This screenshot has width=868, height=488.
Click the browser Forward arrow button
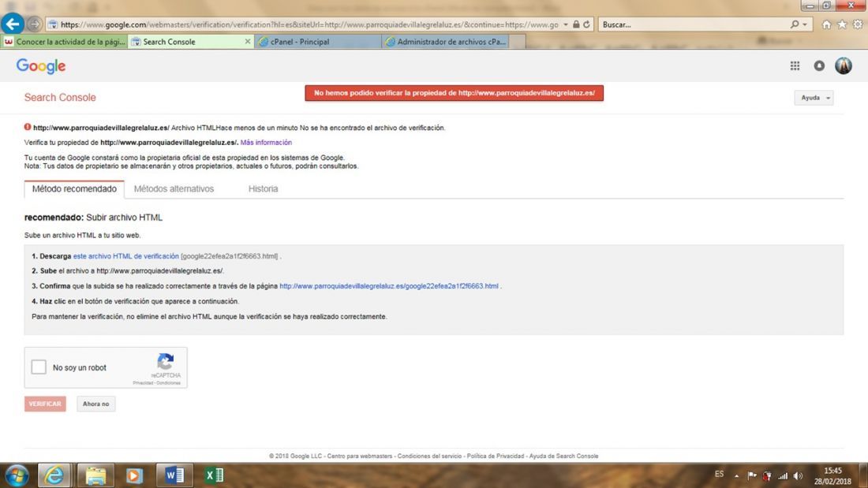[34, 24]
